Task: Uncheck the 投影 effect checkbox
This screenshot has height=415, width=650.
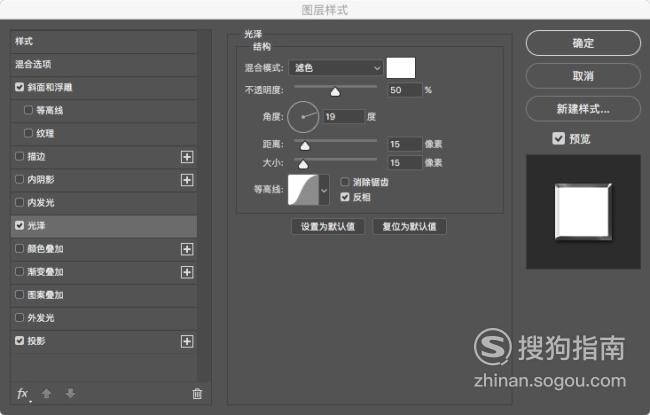Action: (x=19, y=340)
